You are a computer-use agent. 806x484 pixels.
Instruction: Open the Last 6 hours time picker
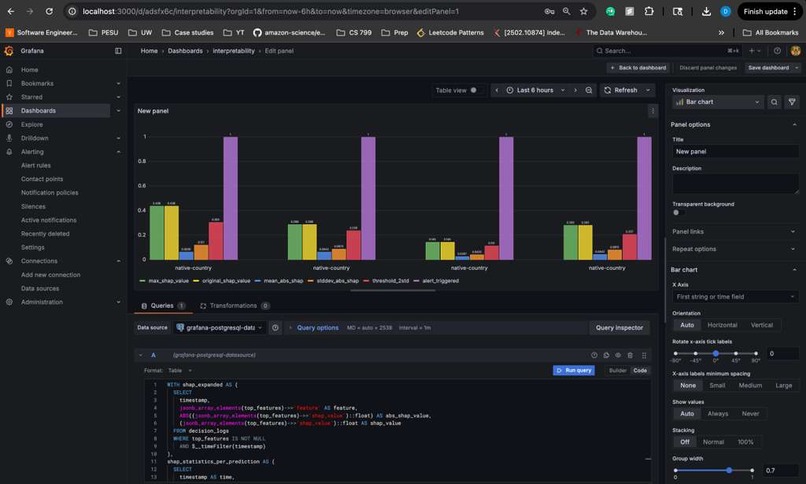(535, 90)
